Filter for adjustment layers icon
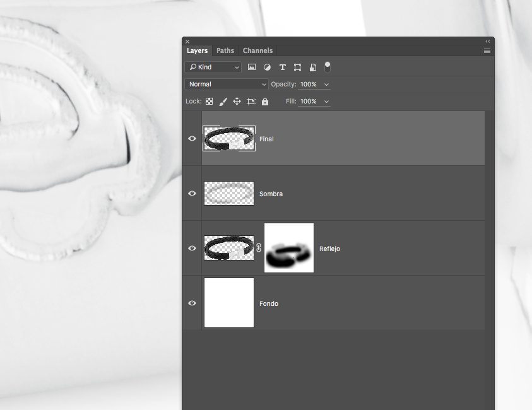The width and height of the screenshot is (532, 410). [267, 67]
